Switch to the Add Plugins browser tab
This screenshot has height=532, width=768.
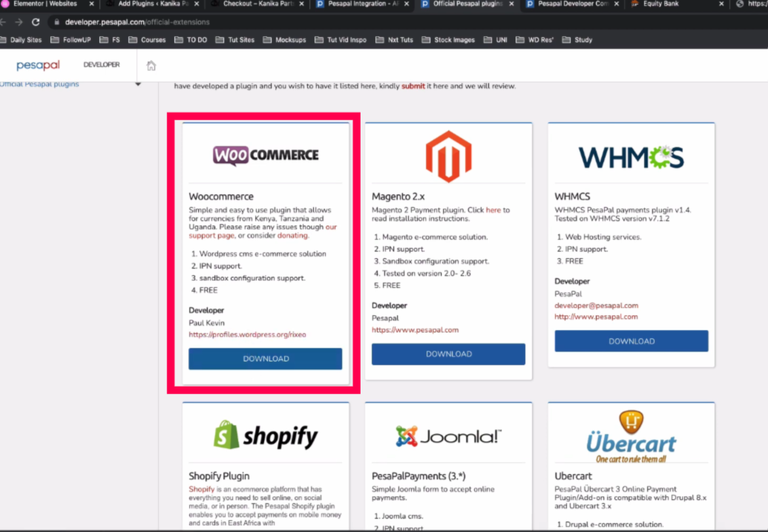pos(152,4)
